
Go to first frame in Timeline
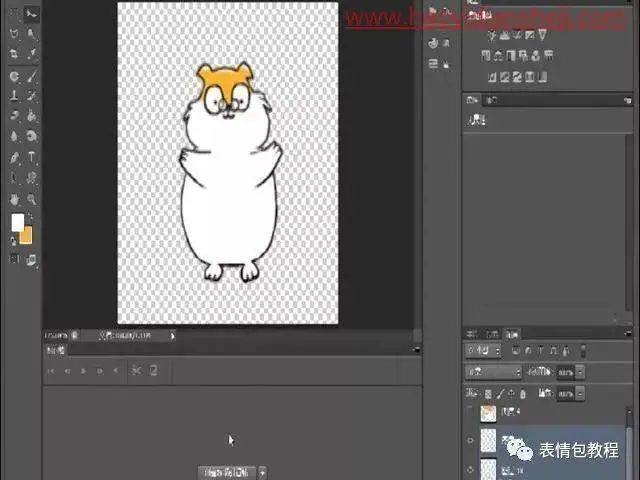(x=51, y=371)
